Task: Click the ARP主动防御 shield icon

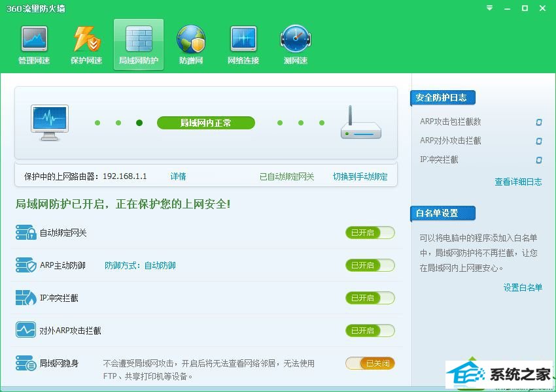Action: tap(26, 265)
